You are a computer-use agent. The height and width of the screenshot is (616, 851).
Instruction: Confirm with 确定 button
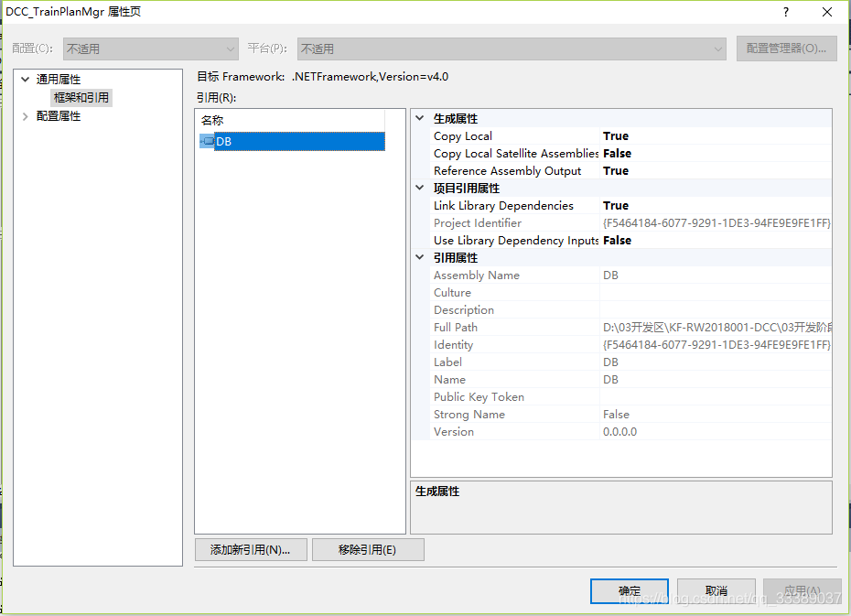click(x=629, y=590)
